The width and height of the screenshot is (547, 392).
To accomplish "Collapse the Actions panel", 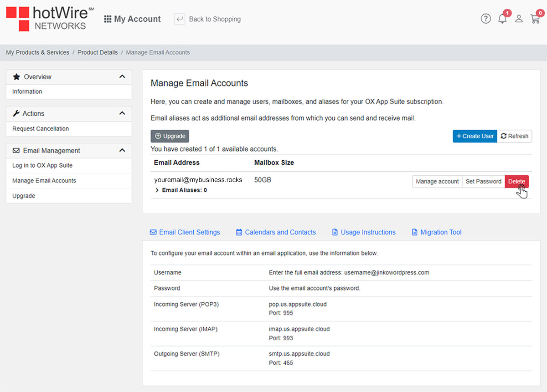I will (x=122, y=113).
